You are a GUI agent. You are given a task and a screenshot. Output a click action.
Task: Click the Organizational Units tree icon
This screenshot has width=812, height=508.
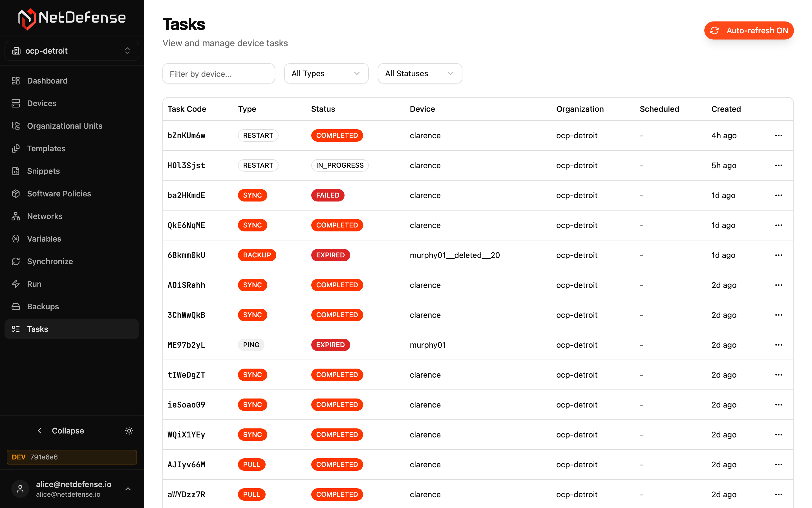click(x=16, y=126)
